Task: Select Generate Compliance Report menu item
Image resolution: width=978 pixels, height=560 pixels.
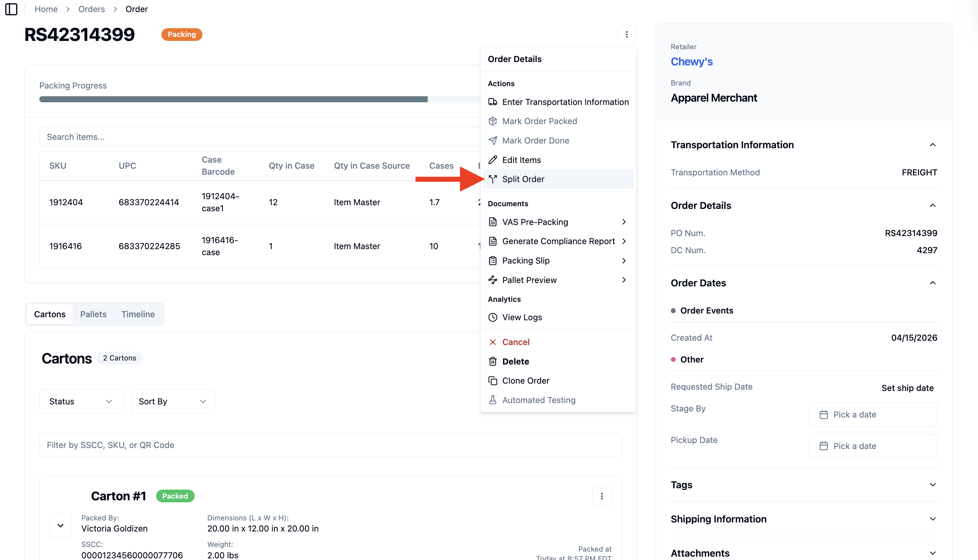Action: pyautogui.click(x=558, y=241)
